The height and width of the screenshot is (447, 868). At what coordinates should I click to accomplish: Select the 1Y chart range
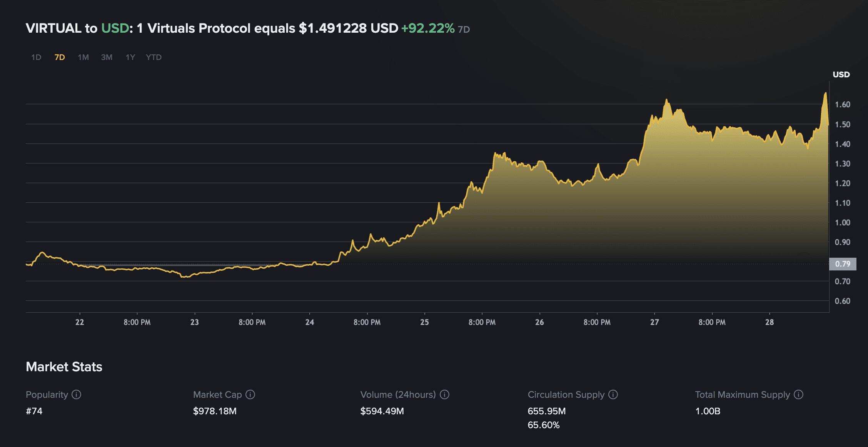[x=130, y=57]
